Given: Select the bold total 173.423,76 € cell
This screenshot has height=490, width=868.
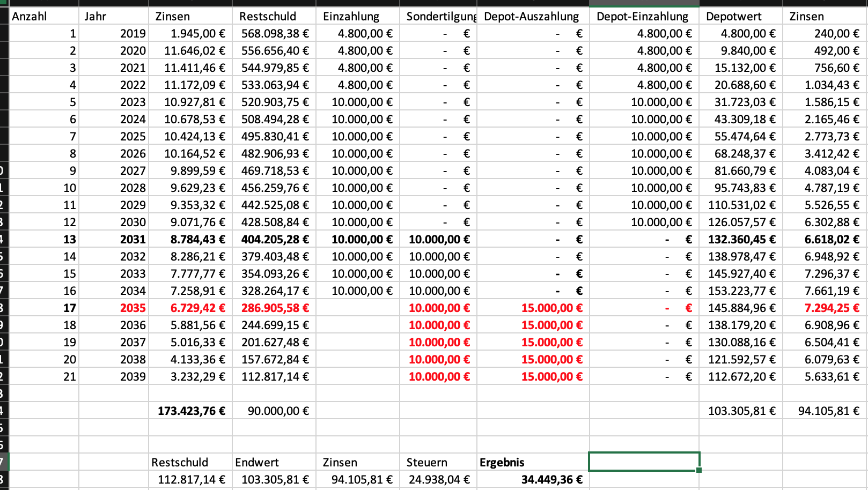Looking at the screenshot, I should 190,411.
